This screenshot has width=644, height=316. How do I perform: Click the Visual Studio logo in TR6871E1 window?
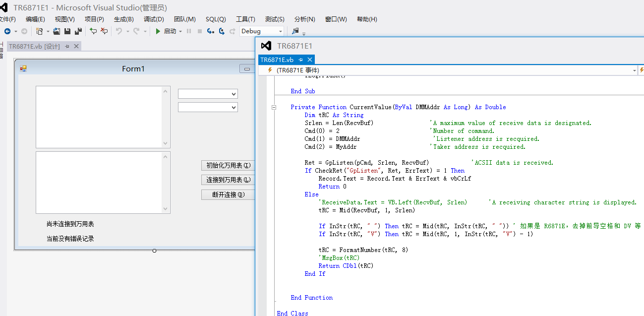click(266, 46)
